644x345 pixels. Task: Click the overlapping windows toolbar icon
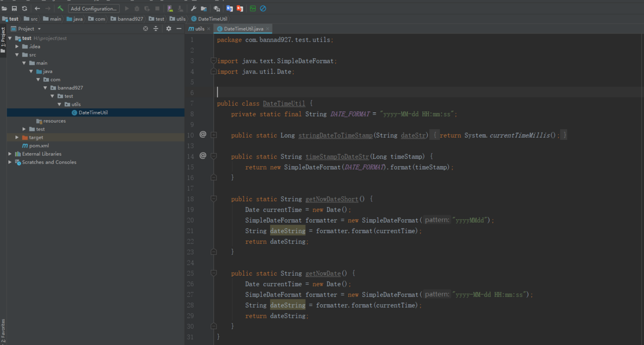217,8
